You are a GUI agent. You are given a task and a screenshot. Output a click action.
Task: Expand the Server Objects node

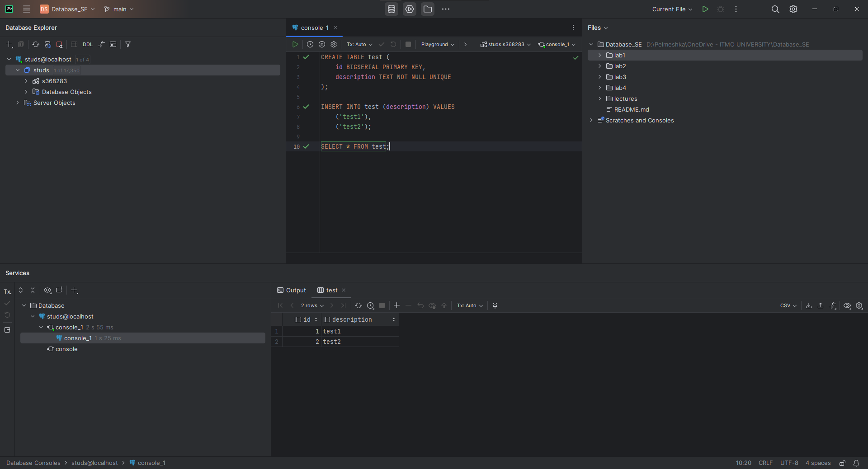coord(18,103)
